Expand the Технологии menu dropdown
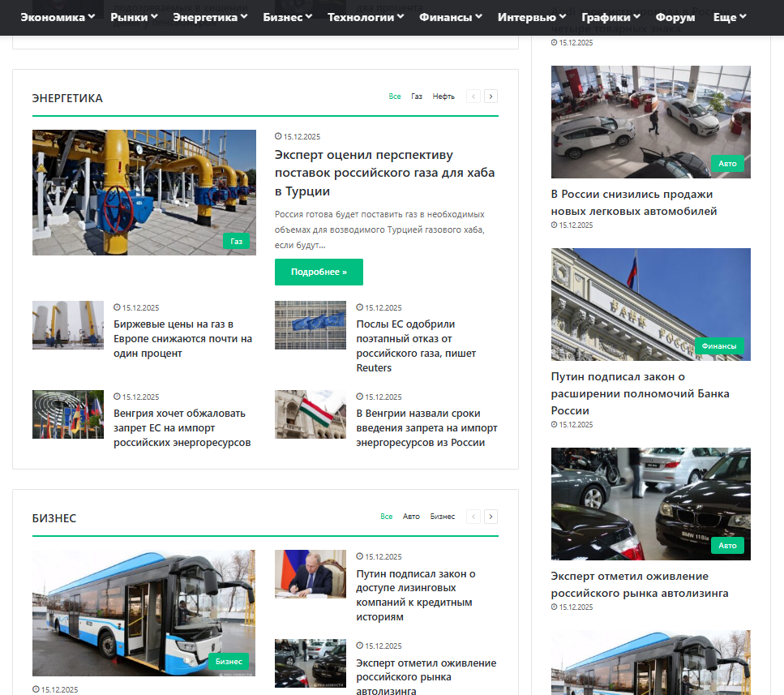 point(366,17)
